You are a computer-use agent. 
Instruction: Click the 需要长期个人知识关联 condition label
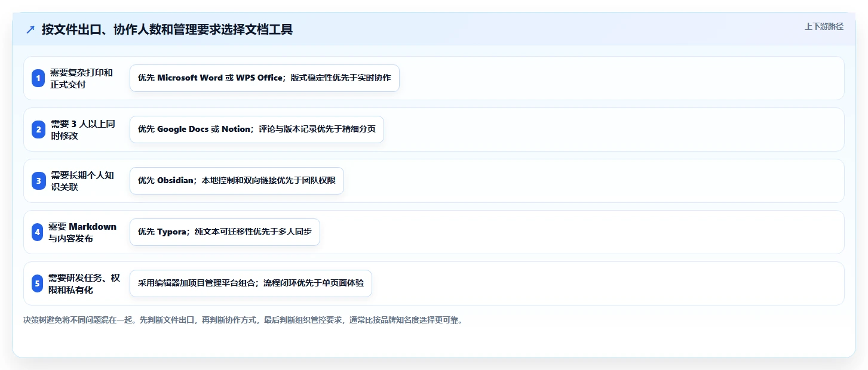[82, 181]
